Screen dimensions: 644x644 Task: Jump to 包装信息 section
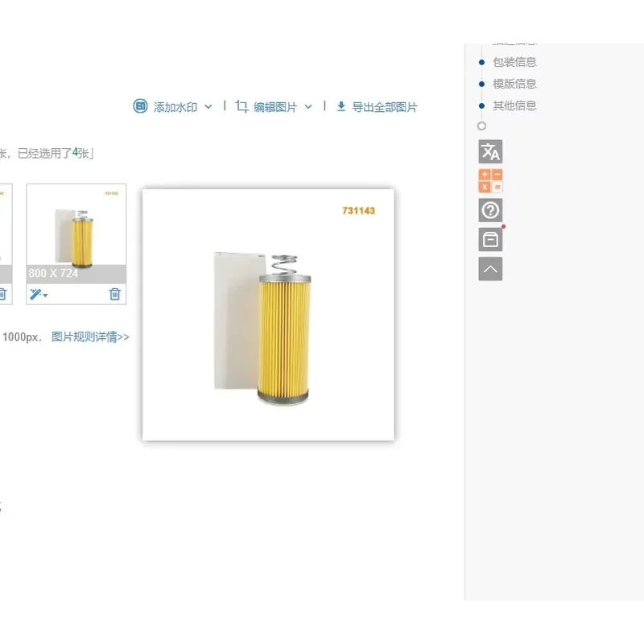coord(514,62)
